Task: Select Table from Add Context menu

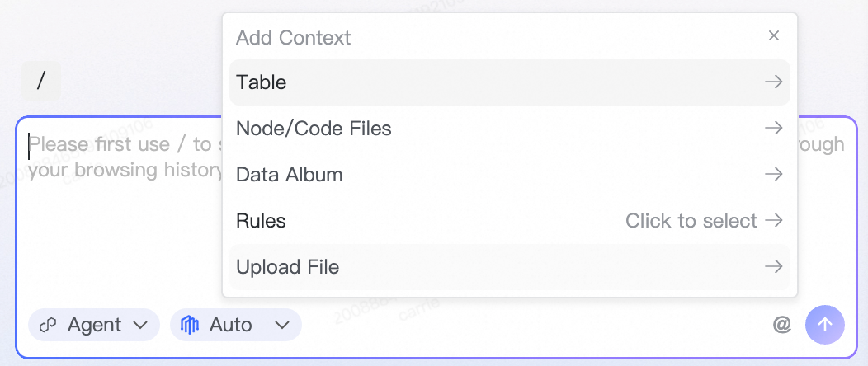Action: pyautogui.click(x=262, y=82)
